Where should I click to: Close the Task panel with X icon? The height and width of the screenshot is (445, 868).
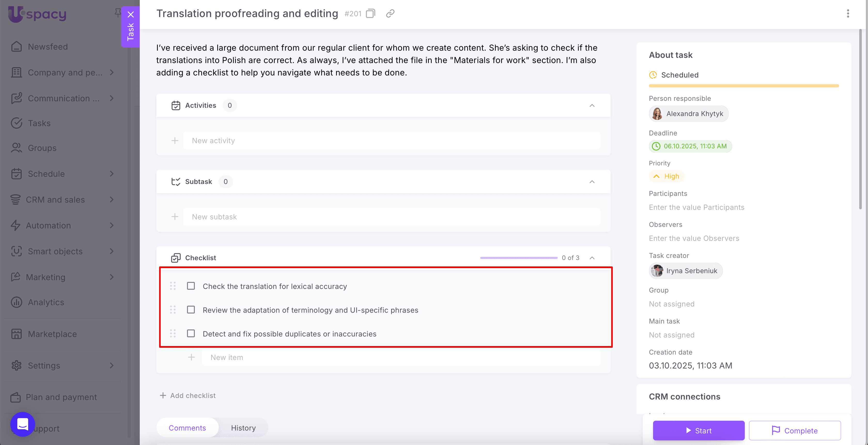pos(131,14)
